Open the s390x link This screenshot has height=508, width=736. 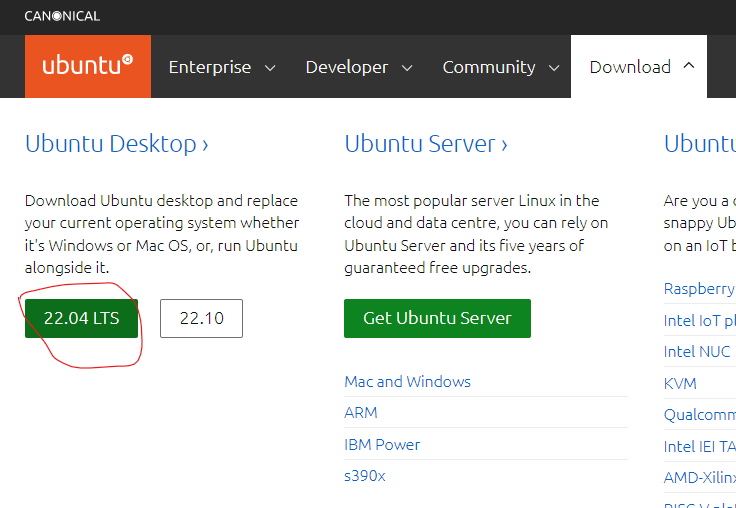[x=365, y=476]
